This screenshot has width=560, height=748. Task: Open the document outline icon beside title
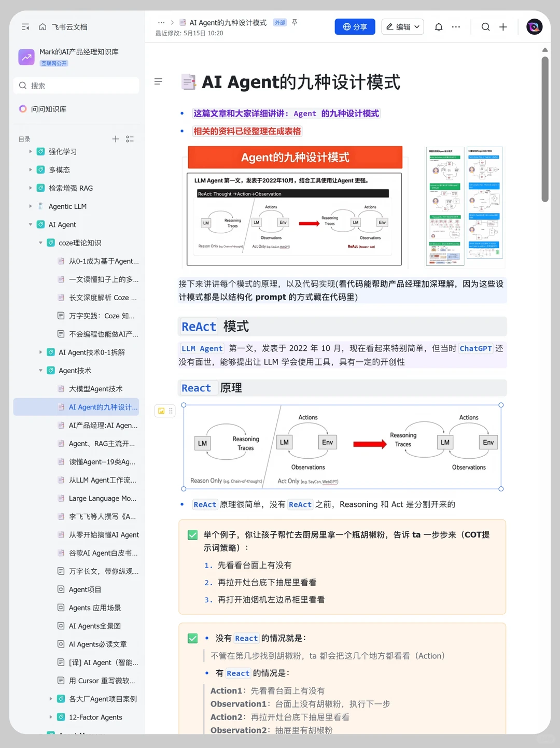[x=158, y=81]
